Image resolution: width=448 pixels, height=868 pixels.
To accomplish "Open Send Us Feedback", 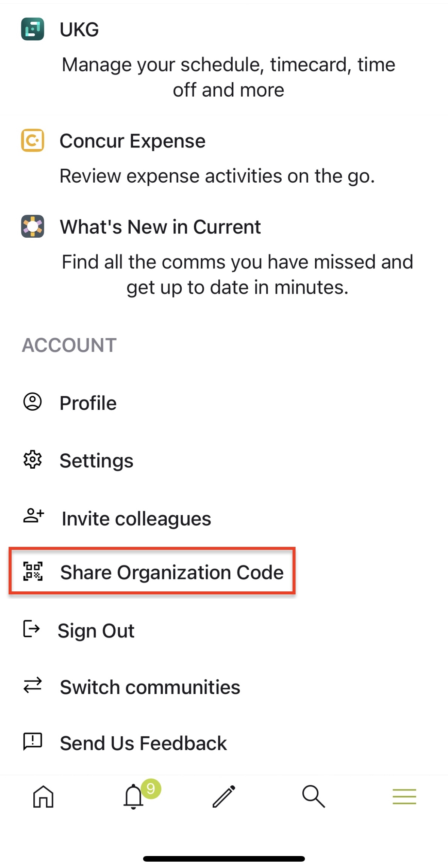I will pos(143,743).
